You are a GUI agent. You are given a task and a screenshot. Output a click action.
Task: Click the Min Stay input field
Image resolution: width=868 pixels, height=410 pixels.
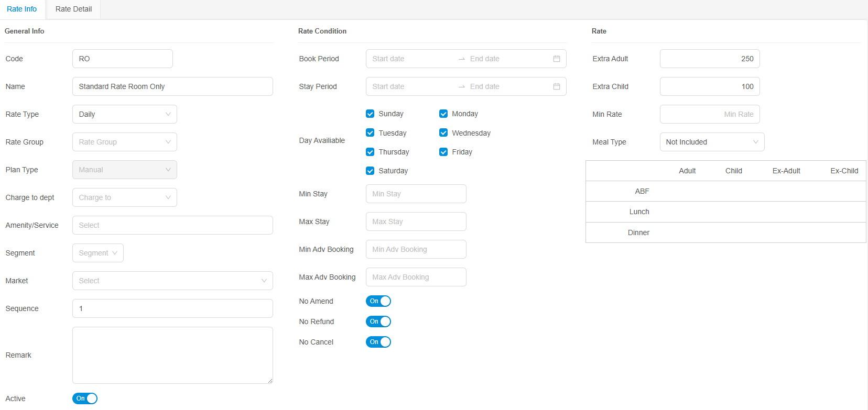tap(416, 194)
